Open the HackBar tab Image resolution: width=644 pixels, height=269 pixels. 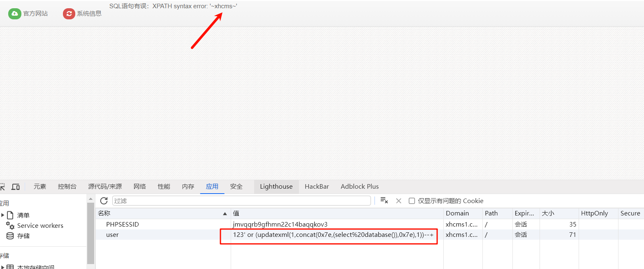coord(317,187)
